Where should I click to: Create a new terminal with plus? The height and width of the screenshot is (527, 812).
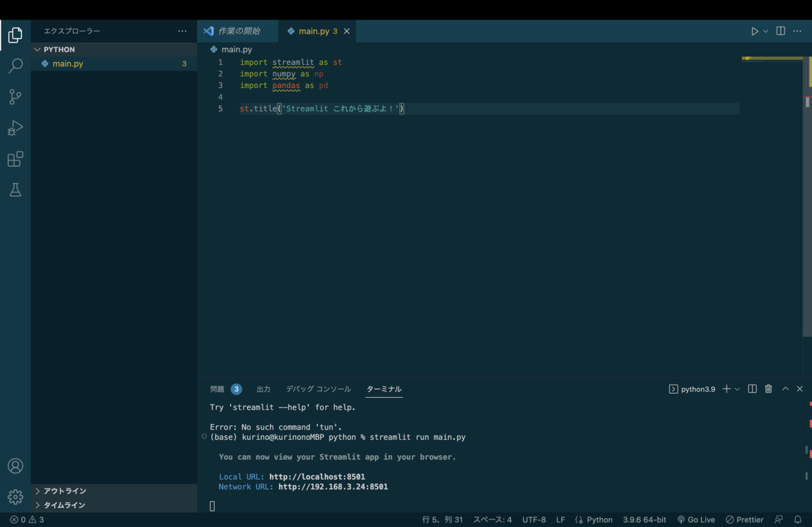(x=726, y=389)
